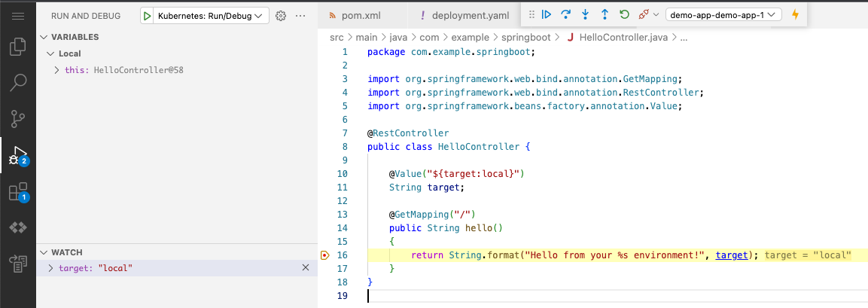Screen dimensions: 868x308
Task: Remove the target watch expression
Action: point(305,267)
